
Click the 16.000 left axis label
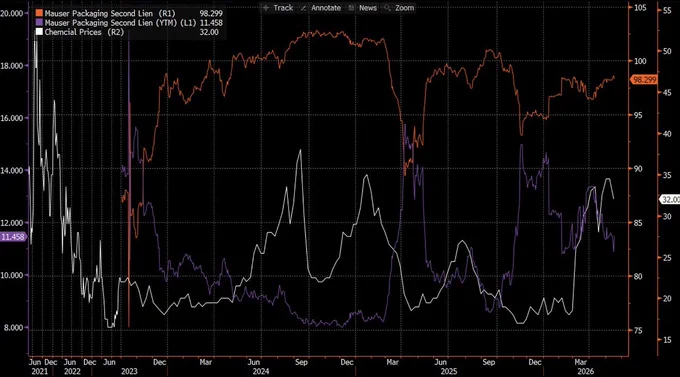tap(12, 118)
